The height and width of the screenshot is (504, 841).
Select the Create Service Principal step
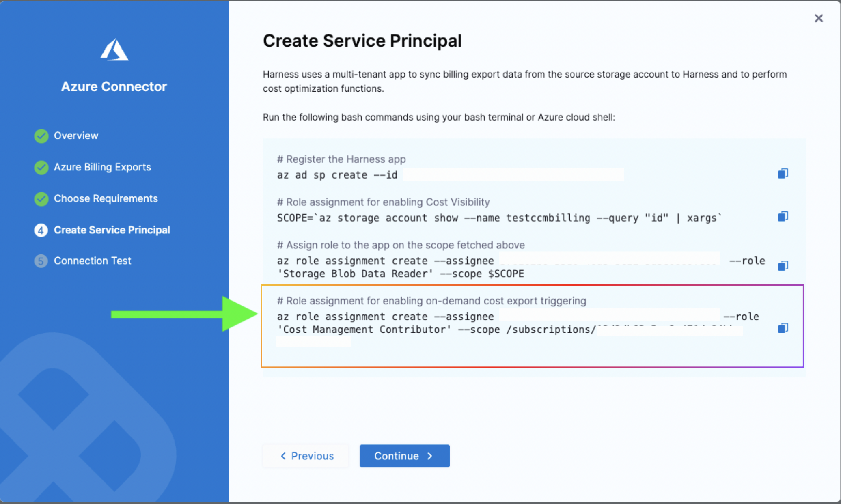pos(112,230)
